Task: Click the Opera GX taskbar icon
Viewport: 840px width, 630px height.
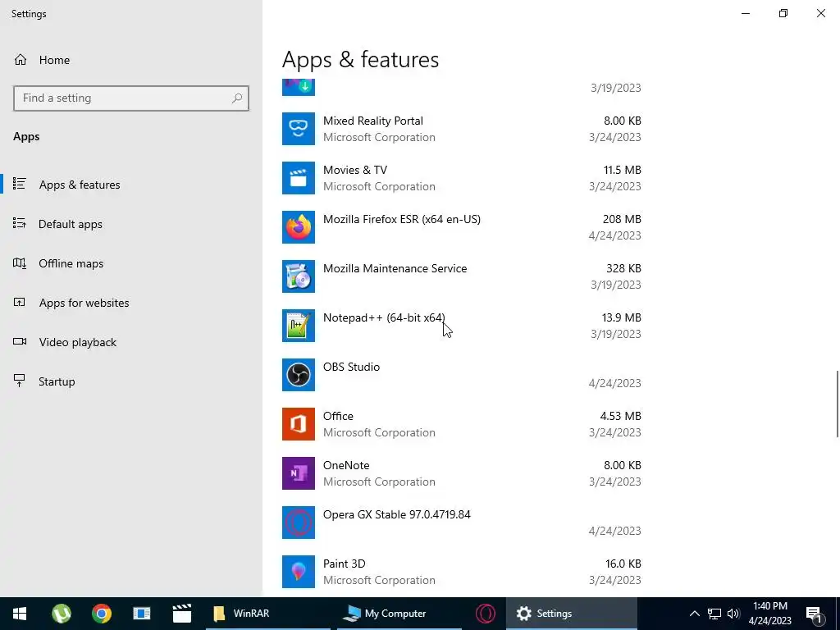Action: (486, 614)
